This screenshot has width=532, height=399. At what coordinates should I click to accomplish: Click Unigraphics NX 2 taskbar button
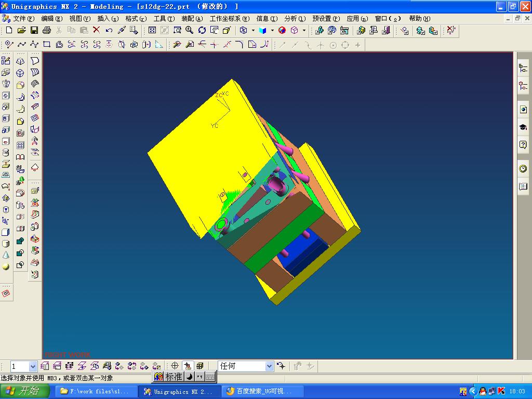[x=180, y=392]
